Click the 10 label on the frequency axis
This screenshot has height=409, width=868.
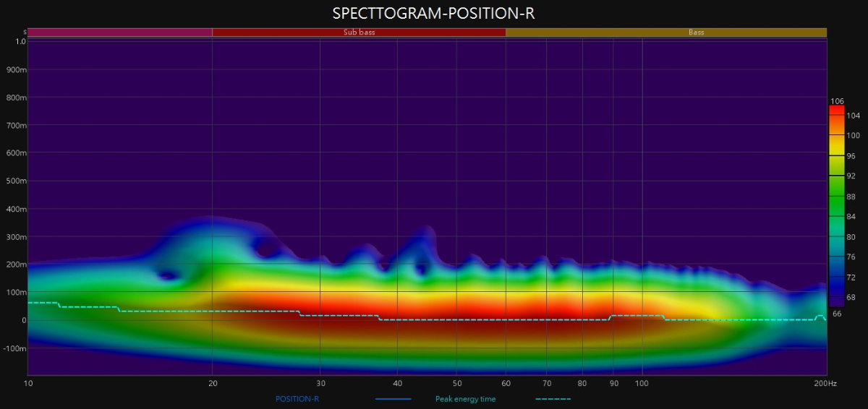(x=27, y=382)
